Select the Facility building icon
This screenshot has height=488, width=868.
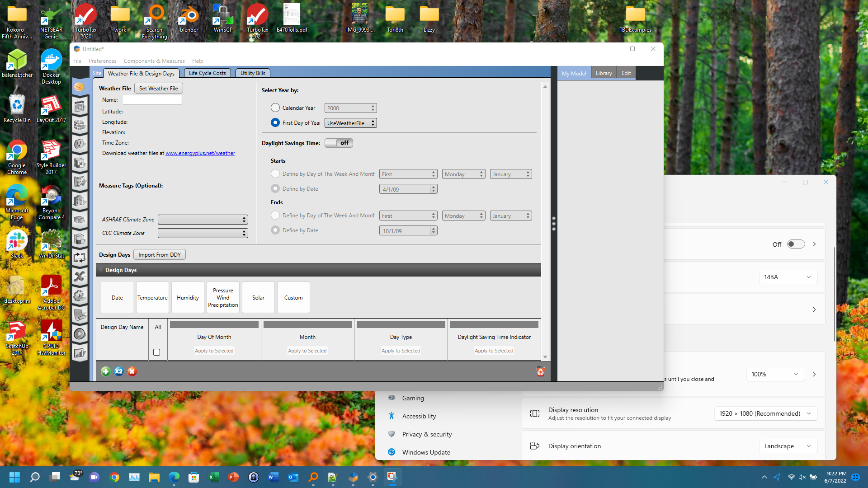pyautogui.click(x=80, y=201)
